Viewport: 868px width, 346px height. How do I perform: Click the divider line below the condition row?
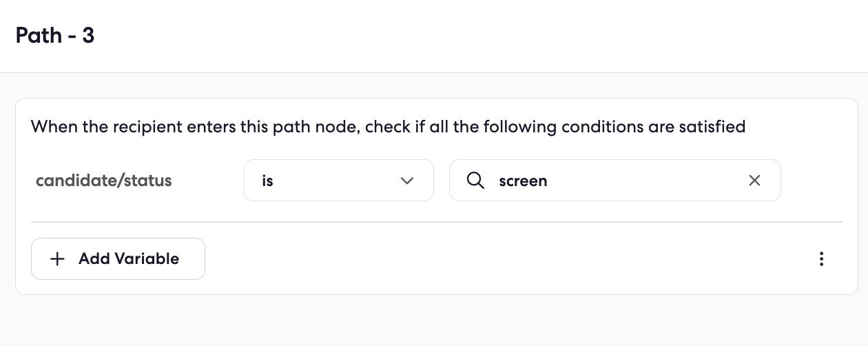437,222
